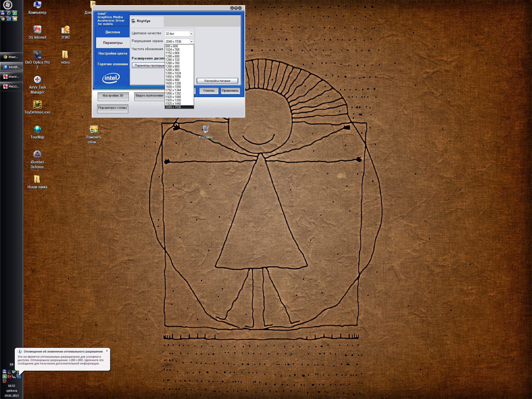Screen dimensions: 532x399
Task: Select 2048 x 1536 resolution
Action: [x=179, y=107]
